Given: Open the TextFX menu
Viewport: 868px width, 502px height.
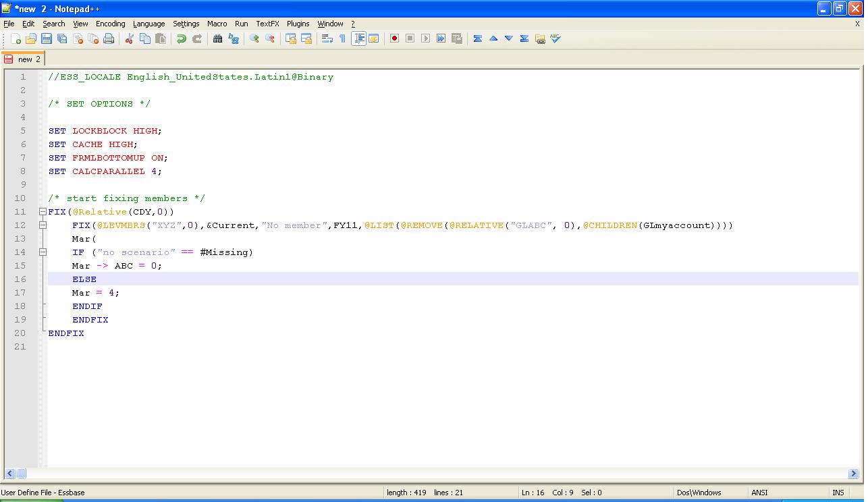Looking at the screenshot, I should [267, 24].
